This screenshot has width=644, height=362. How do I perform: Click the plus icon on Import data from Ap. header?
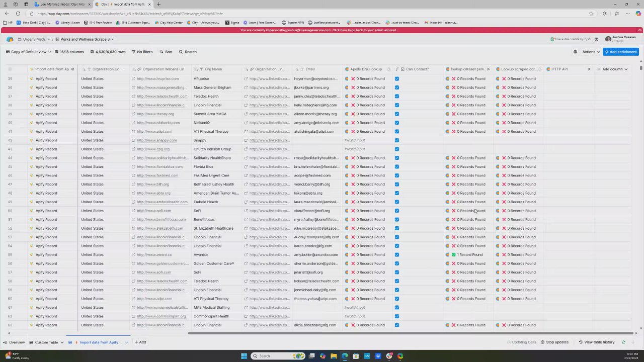[73, 69]
